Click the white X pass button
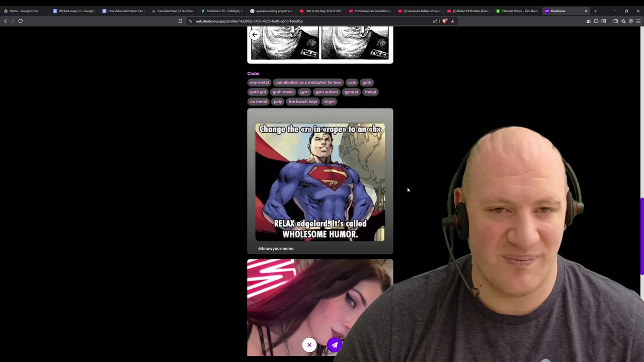The image size is (644, 362). [x=309, y=345]
